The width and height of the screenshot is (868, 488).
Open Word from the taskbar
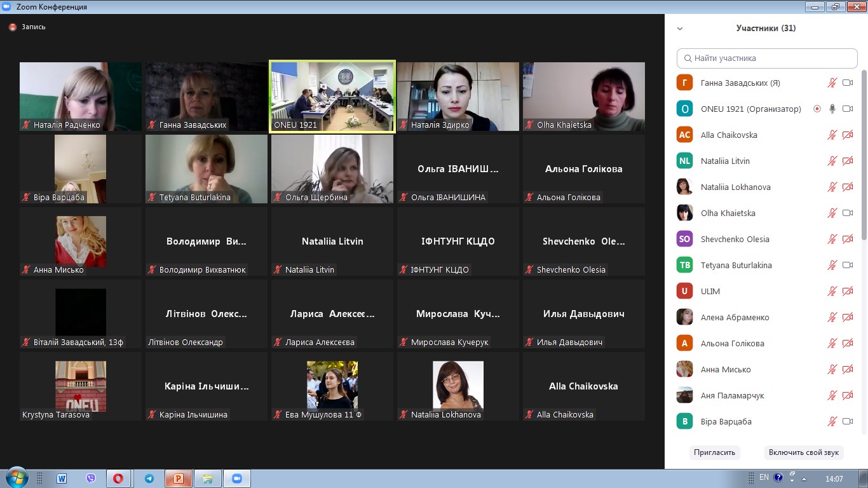coord(62,478)
